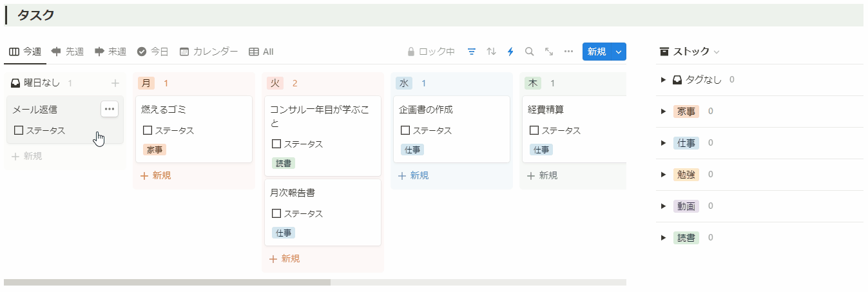Screen dimensions: 868x292
Task: Click the expand full page arrows icon
Action: tap(549, 52)
